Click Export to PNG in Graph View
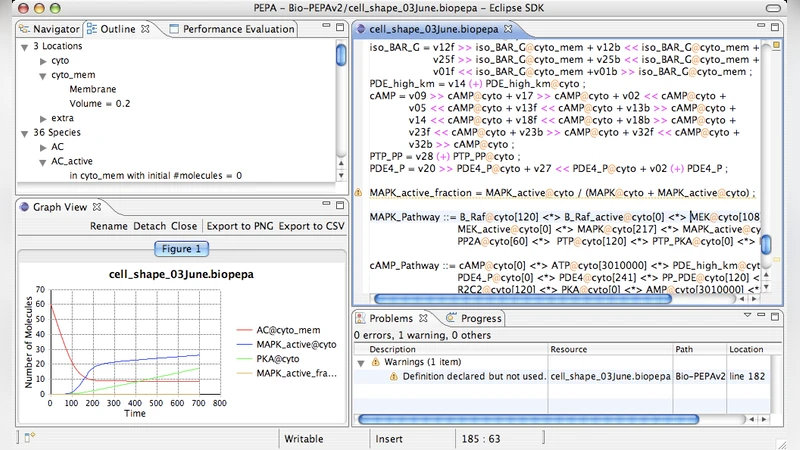The width and height of the screenshot is (800, 450). pos(239,226)
